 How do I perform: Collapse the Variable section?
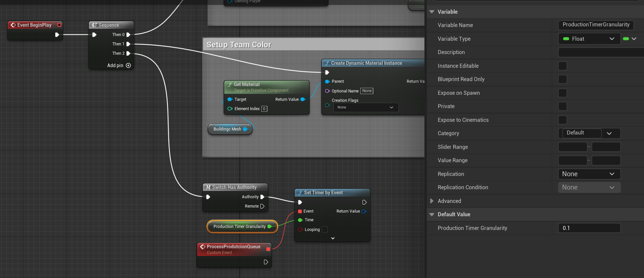(x=432, y=12)
